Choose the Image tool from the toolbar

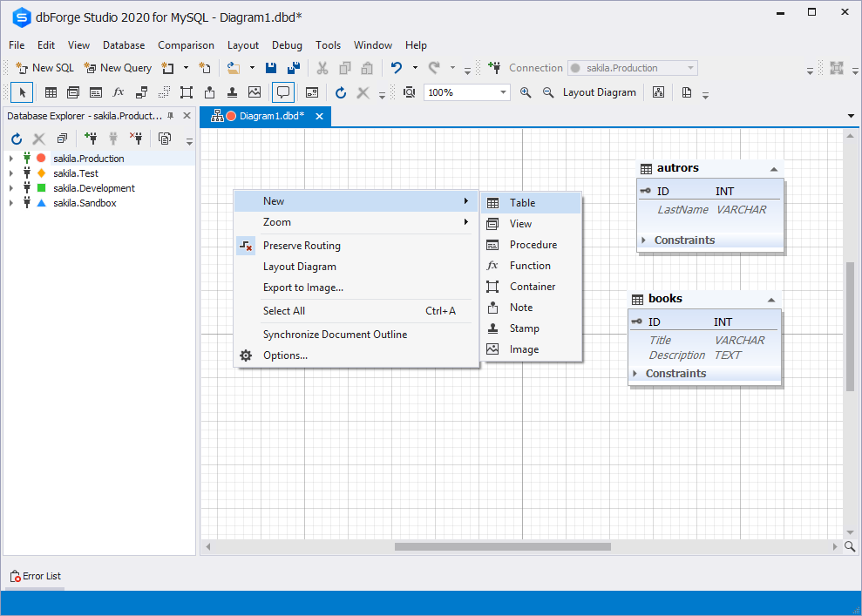[x=255, y=92]
